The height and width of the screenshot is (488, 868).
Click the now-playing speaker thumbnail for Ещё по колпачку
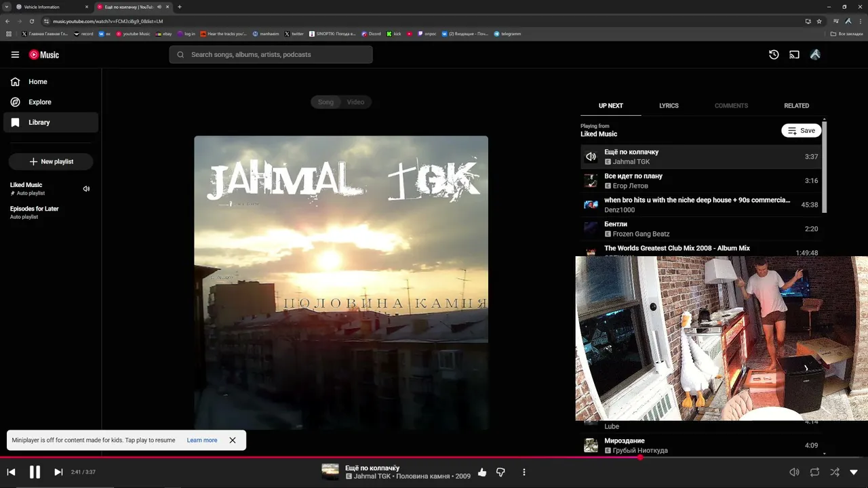click(x=591, y=157)
